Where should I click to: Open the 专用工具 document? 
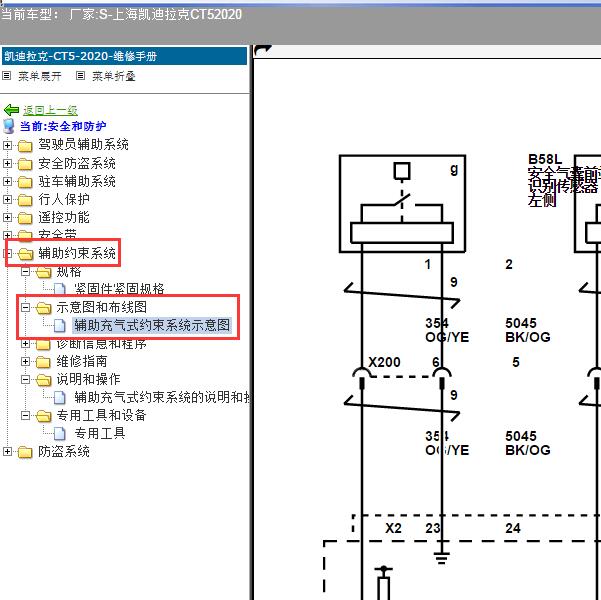100,433
